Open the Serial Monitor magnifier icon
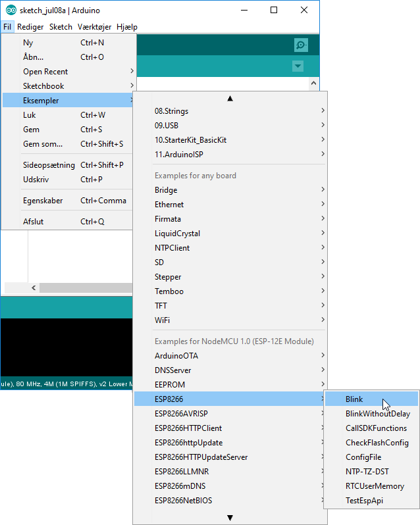Screen dimensions: 420x525 pos(301,45)
